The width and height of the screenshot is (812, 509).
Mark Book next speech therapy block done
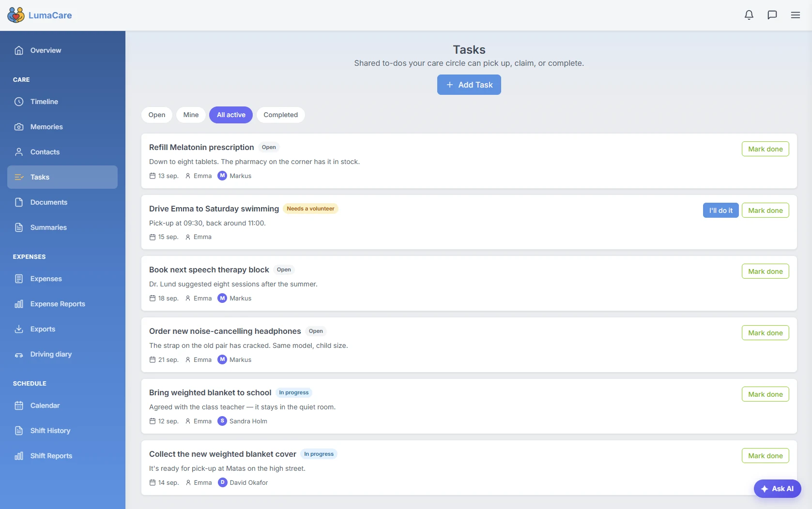(766, 271)
